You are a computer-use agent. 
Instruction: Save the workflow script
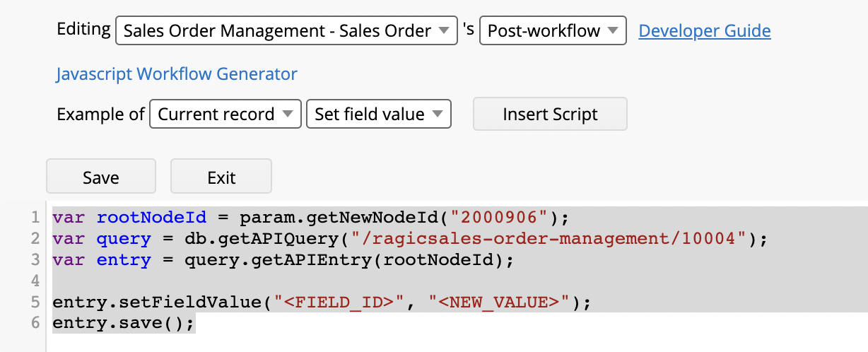click(x=101, y=177)
